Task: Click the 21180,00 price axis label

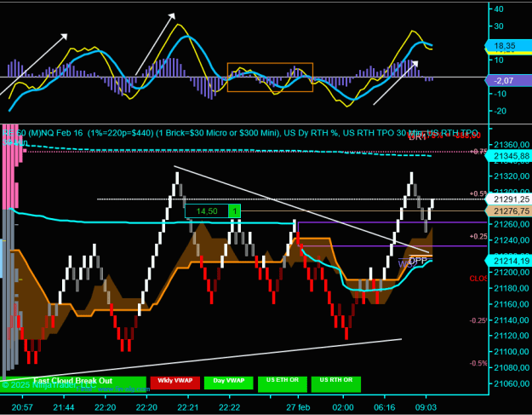Action: [512, 288]
